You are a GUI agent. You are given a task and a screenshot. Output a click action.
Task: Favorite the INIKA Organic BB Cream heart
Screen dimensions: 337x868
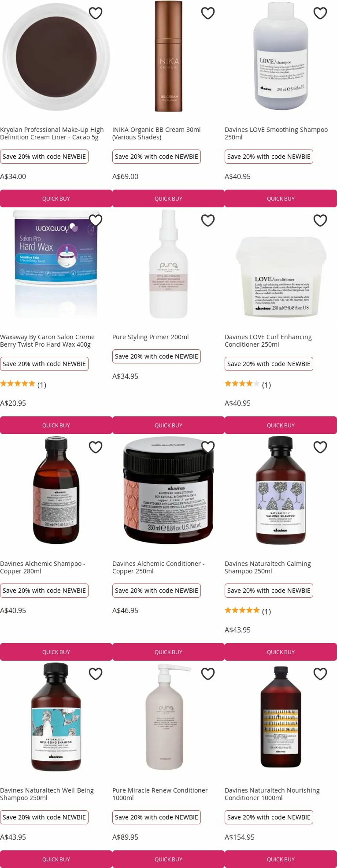point(208,13)
